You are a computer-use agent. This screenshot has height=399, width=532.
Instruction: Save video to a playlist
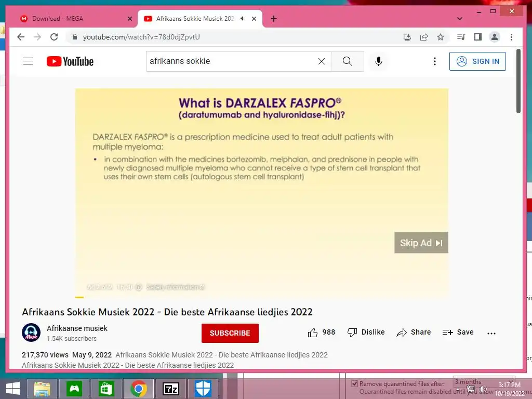[458, 332]
